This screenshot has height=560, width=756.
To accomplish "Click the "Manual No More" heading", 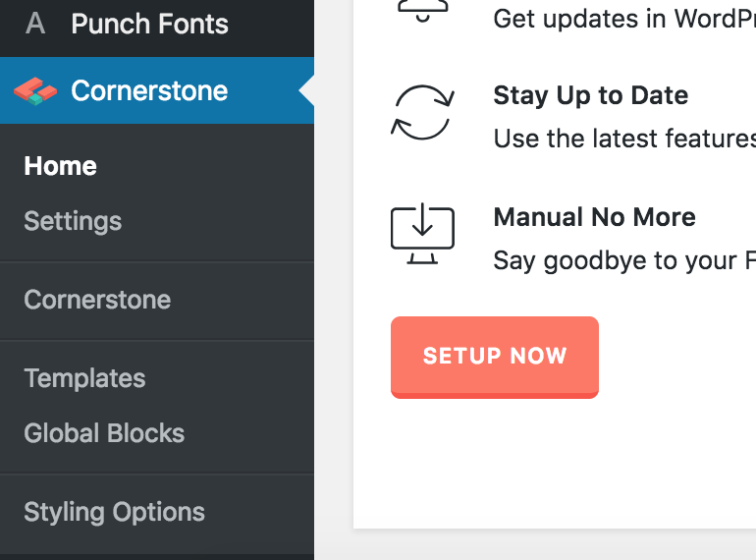I will (x=594, y=217).
